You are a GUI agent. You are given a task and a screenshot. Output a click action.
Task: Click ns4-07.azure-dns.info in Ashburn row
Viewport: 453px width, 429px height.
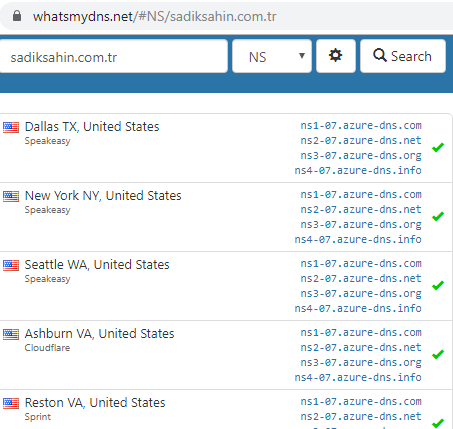click(x=358, y=378)
